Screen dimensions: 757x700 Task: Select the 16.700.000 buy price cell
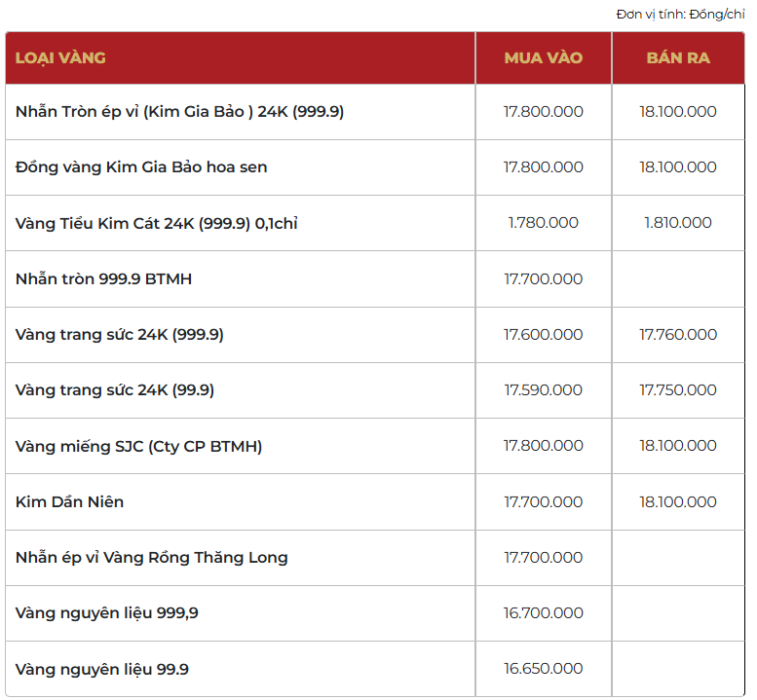[543, 613]
